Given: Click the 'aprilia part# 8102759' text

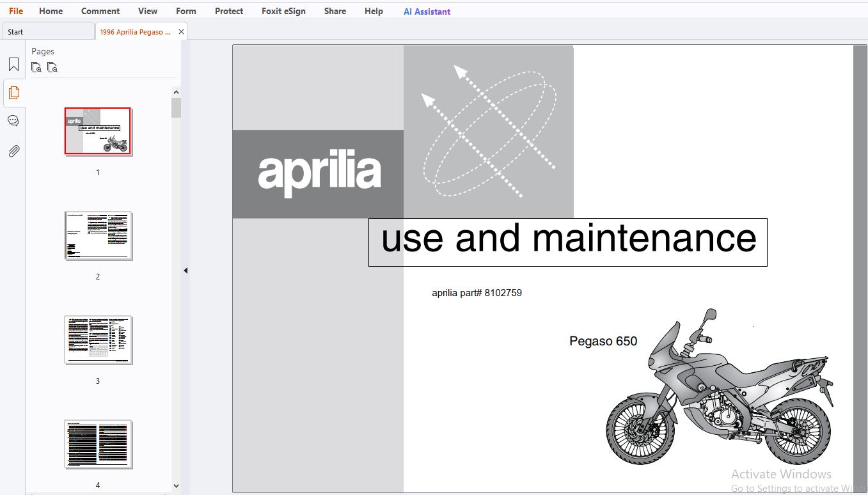Looking at the screenshot, I should tap(477, 293).
